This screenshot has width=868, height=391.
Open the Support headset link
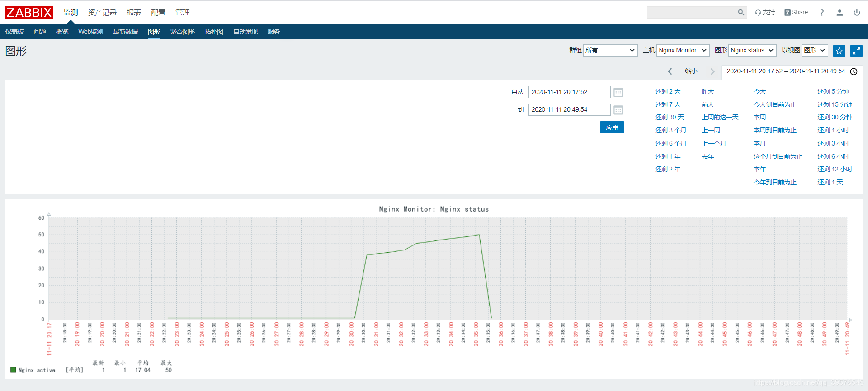pyautogui.click(x=765, y=13)
